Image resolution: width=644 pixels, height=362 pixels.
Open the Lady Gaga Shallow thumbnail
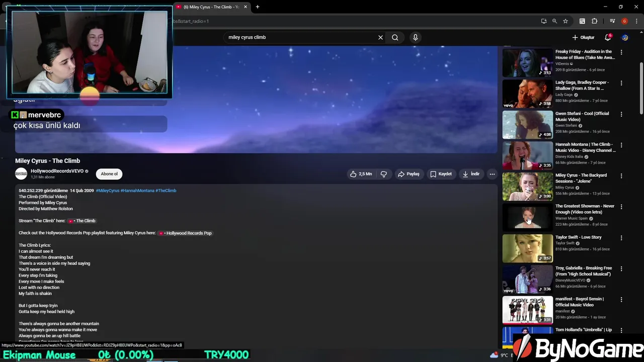click(x=527, y=94)
